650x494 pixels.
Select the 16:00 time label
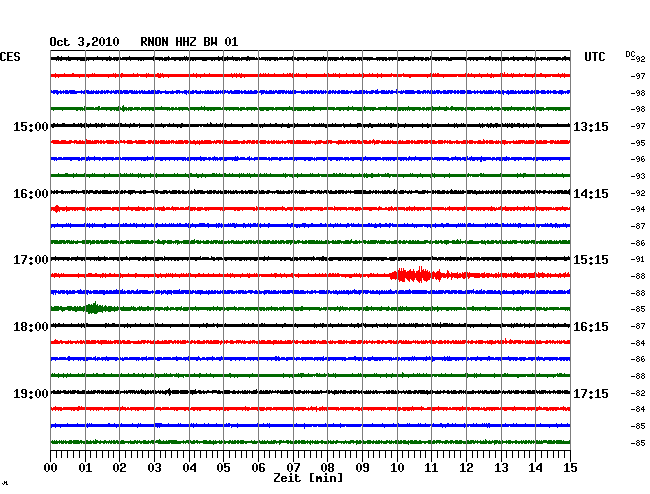click(31, 194)
